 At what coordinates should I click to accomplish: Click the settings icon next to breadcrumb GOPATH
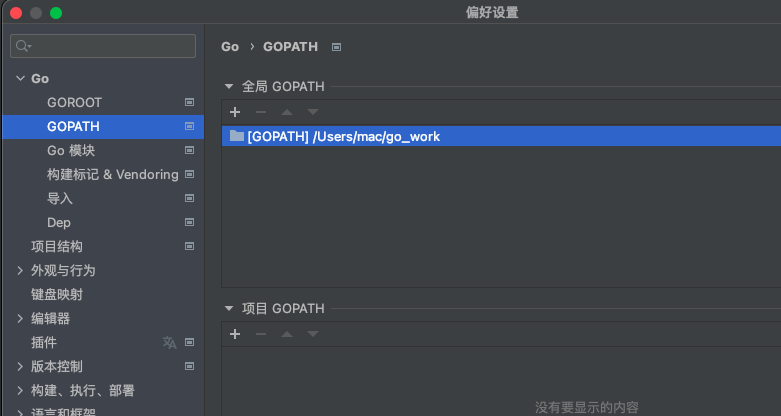coord(337,47)
